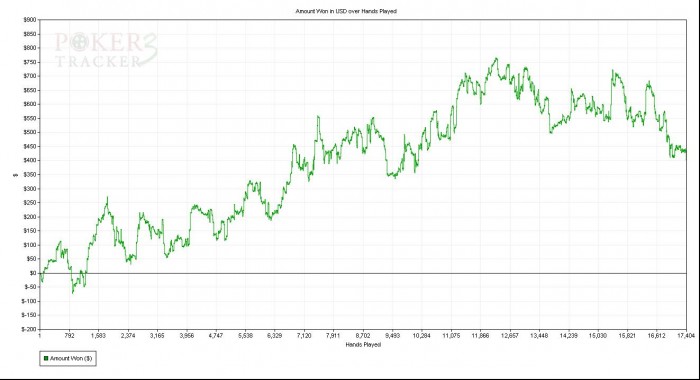The height and width of the screenshot is (380, 700).
Task: Click the 792 hands x-axis tick label
Action: (x=69, y=336)
